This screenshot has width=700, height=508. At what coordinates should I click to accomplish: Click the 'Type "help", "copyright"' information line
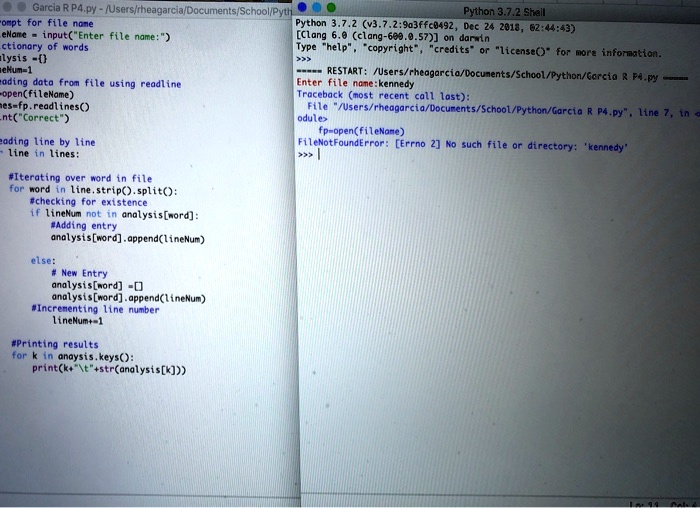pos(479,50)
